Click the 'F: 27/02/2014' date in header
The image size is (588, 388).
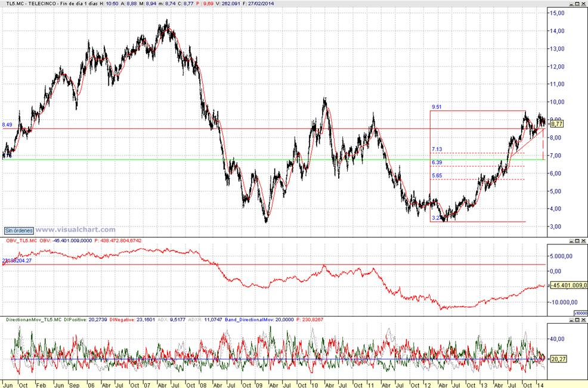pyautogui.click(x=259, y=4)
